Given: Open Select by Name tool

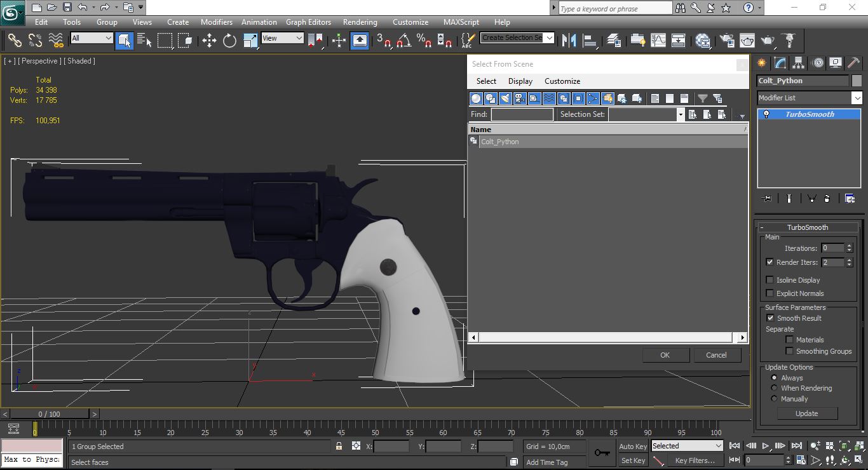Looking at the screenshot, I should point(144,41).
